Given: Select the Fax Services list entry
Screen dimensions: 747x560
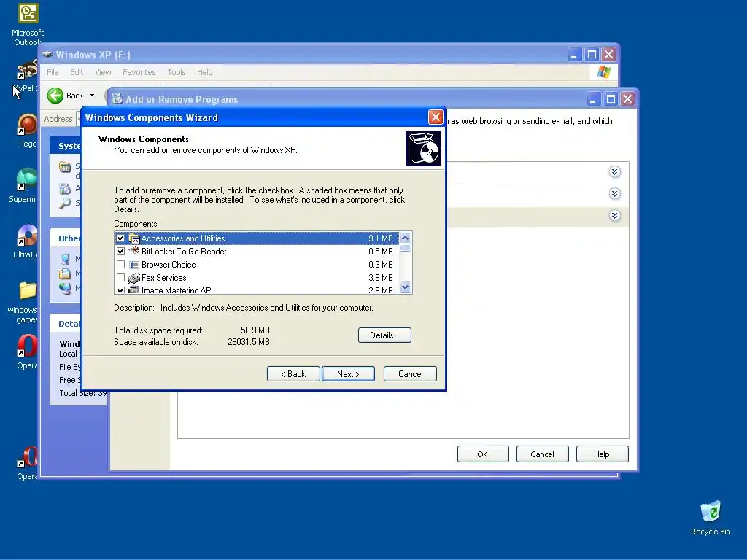Looking at the screenshot, I should (256, 278).
